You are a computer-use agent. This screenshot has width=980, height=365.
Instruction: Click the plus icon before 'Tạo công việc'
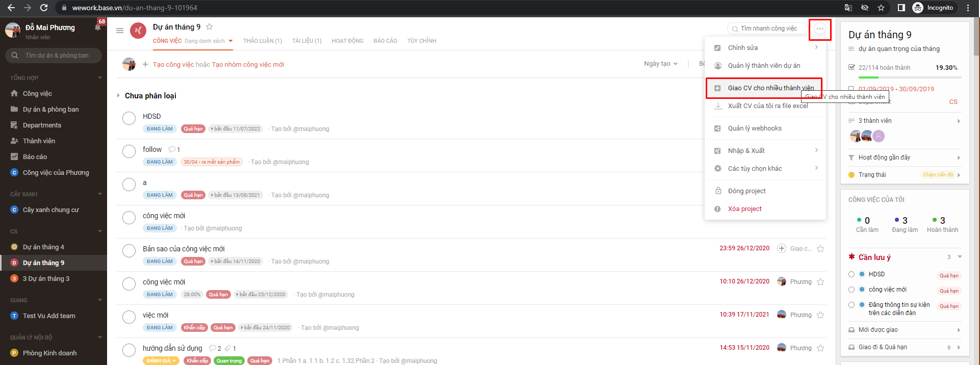click(145, 64)
